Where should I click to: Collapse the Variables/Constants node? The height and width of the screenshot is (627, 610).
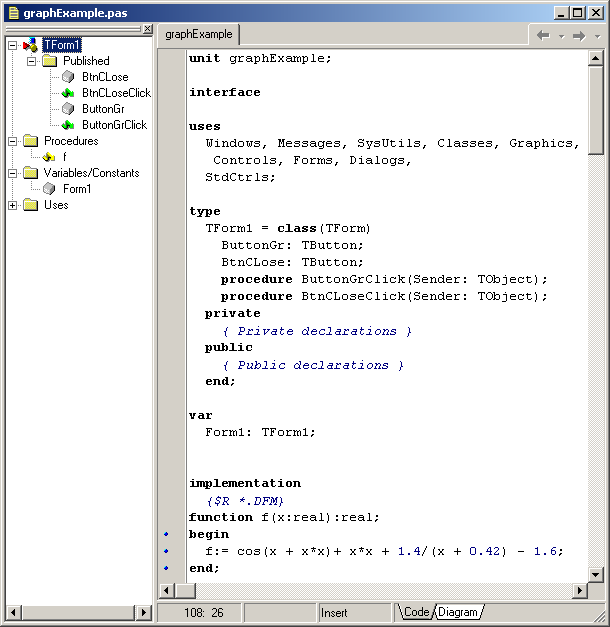coord(13,173)
